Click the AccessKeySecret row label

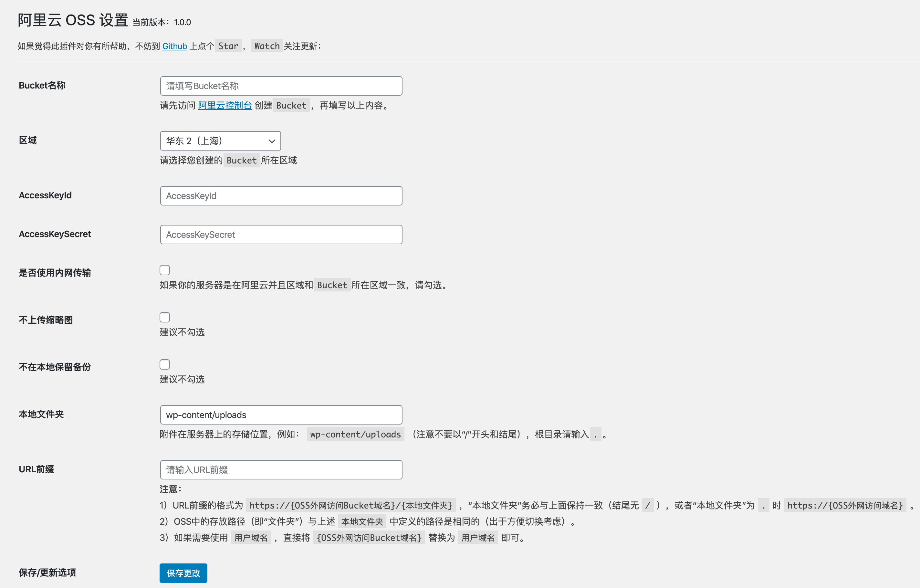pos(55,234)
